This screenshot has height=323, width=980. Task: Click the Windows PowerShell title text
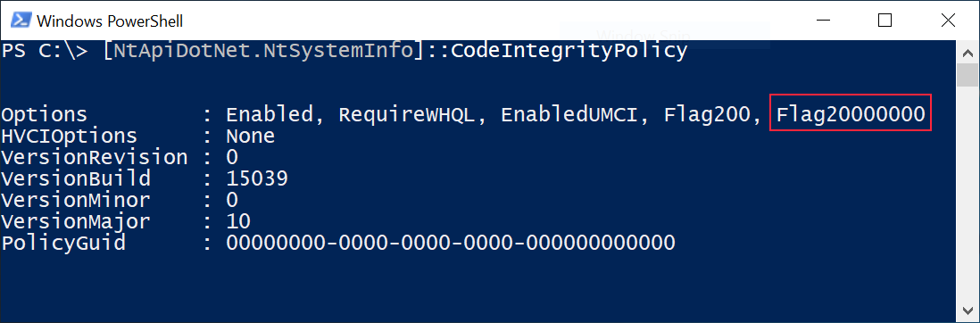pyautogui.click(x=110, y=21)
